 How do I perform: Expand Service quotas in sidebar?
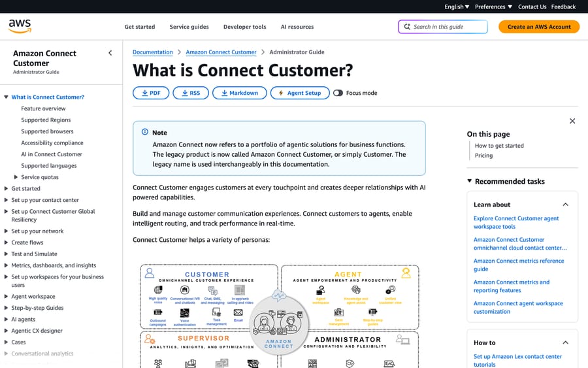(x=16, y=177)
